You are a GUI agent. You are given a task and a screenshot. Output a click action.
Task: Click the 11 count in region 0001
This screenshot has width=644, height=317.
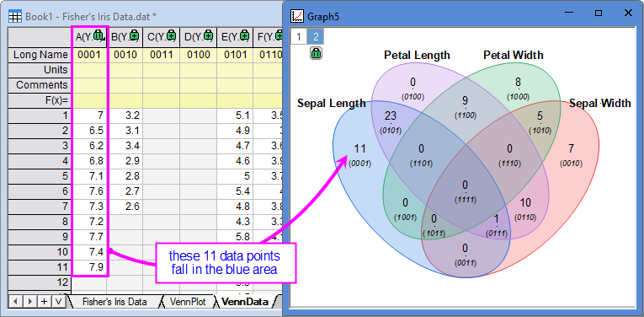tap(359, 149)
